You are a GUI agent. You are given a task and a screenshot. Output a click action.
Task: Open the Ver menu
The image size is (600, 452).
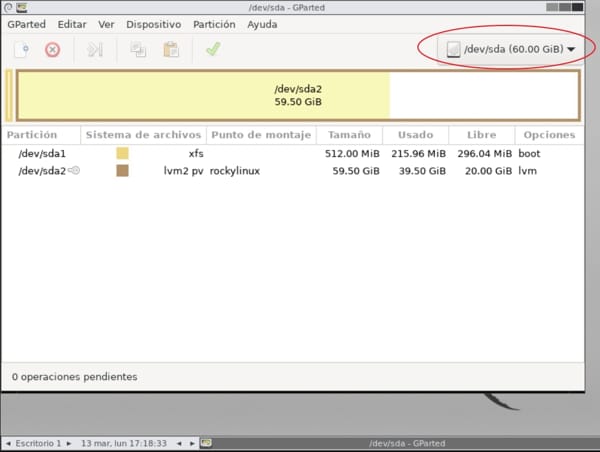point(106,24)
